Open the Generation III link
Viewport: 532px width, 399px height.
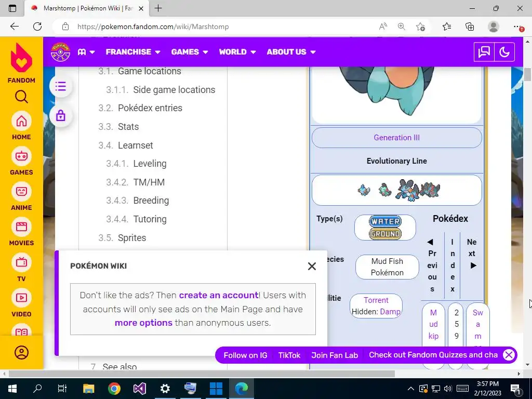tap(396, 138)
